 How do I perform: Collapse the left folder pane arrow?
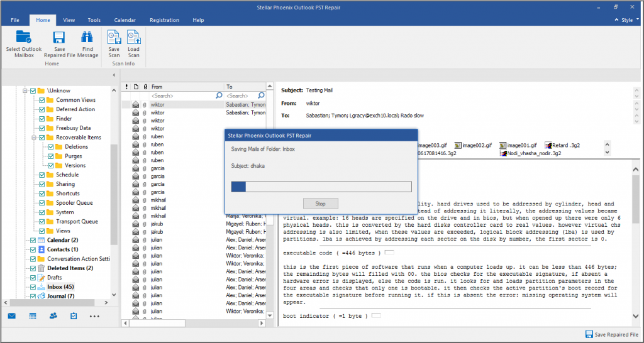tap(114, 75)
